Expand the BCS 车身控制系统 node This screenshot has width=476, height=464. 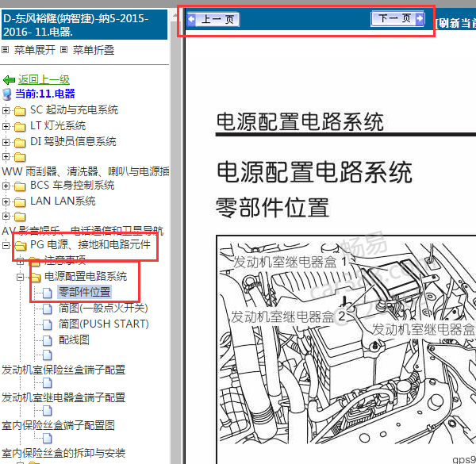tap(6, 186)
